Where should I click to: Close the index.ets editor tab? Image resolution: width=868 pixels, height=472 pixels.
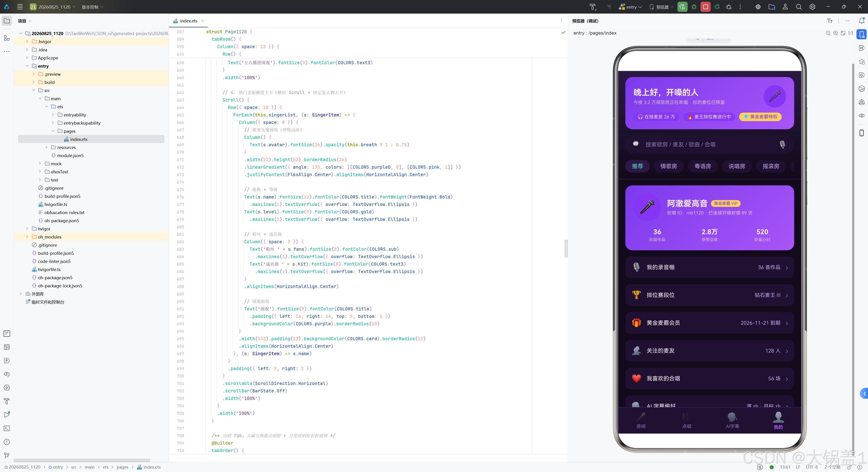tap(203, 21)
